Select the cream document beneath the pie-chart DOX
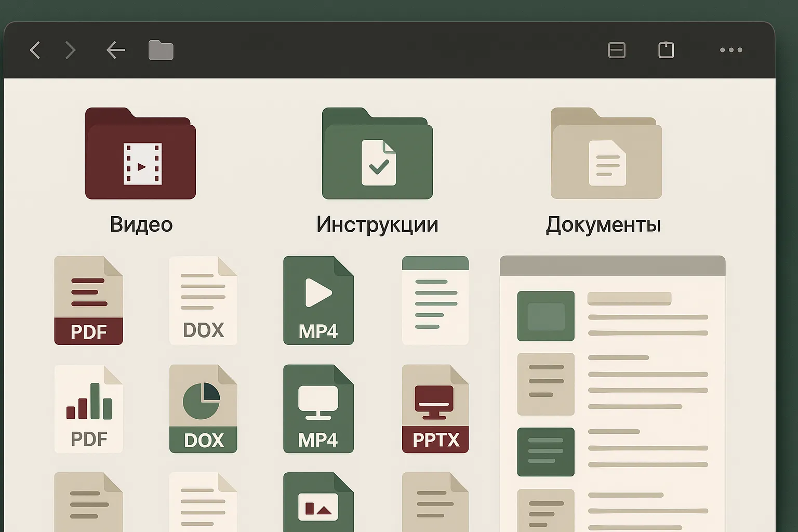 203,502
